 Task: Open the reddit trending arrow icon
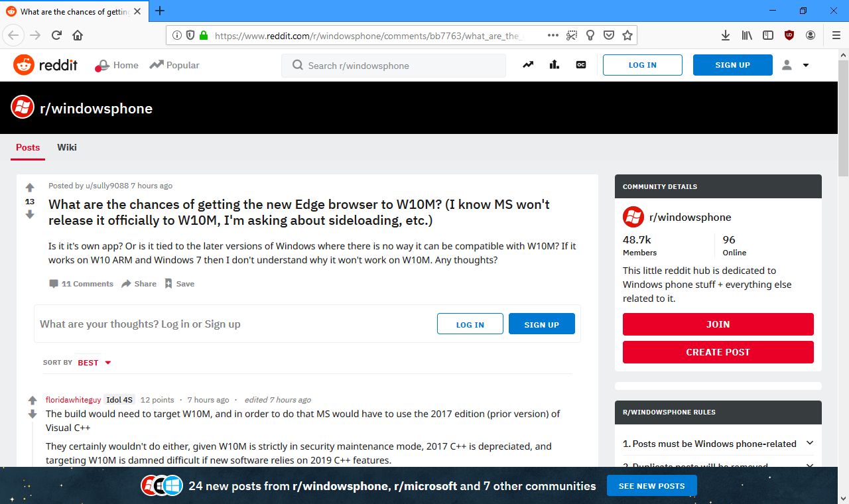pyautogui.click(x=528, y=65)
